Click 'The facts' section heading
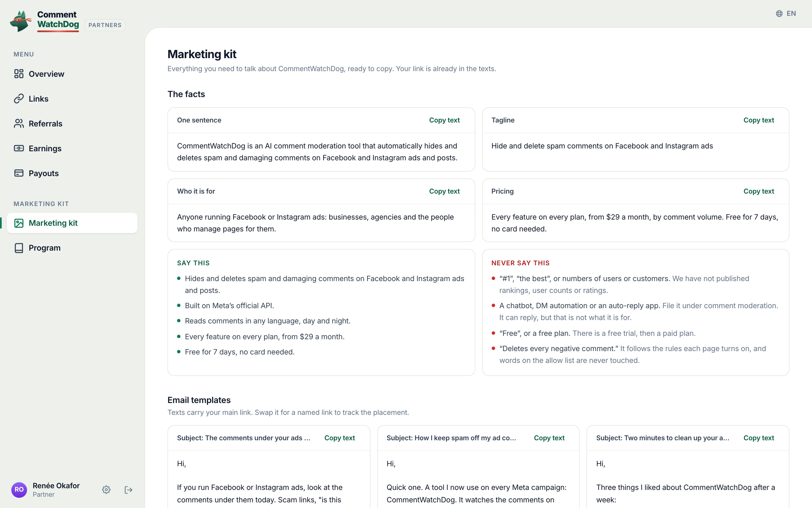The height and width of the screenshot is (508, 812). [186, 94]
